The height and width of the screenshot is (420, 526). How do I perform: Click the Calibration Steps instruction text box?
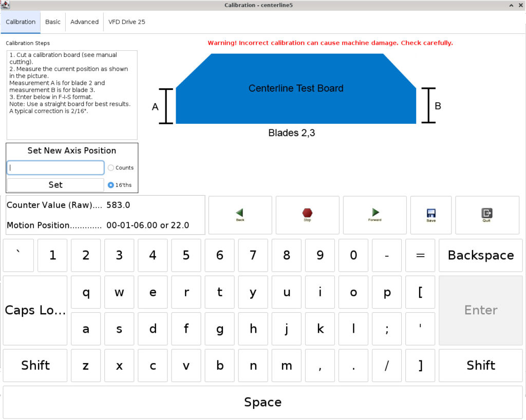pyautogui.click(x=72, y=95)
